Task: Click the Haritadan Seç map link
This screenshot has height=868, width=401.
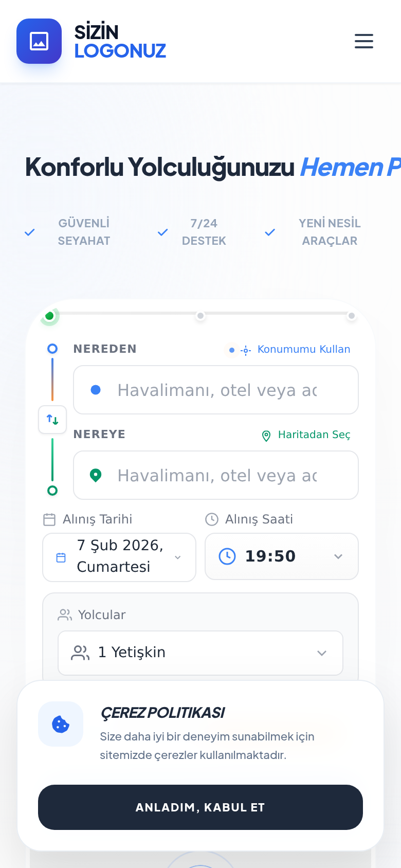Action: click(x=306, y=435)
